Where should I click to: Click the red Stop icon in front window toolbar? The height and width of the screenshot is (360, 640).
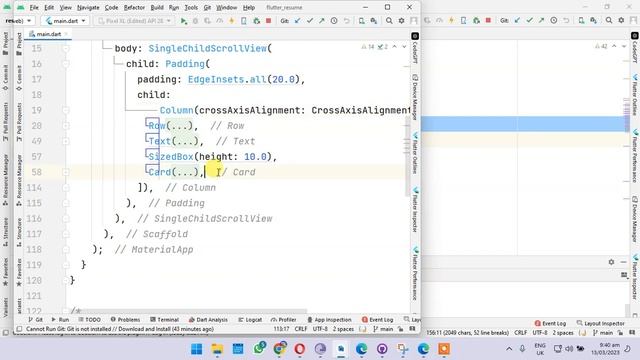point(268,21)
